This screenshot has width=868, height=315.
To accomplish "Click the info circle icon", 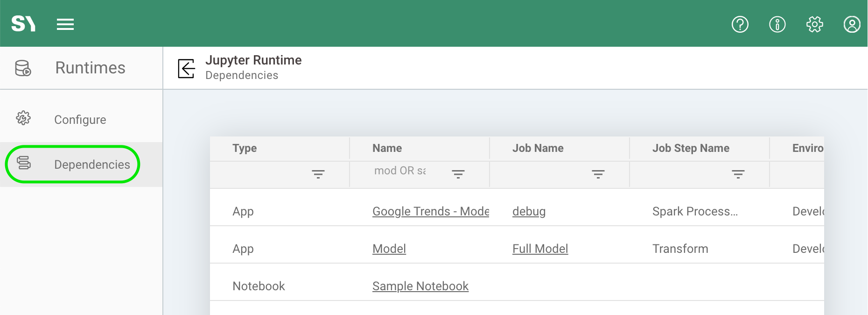I will coord(777,24).
